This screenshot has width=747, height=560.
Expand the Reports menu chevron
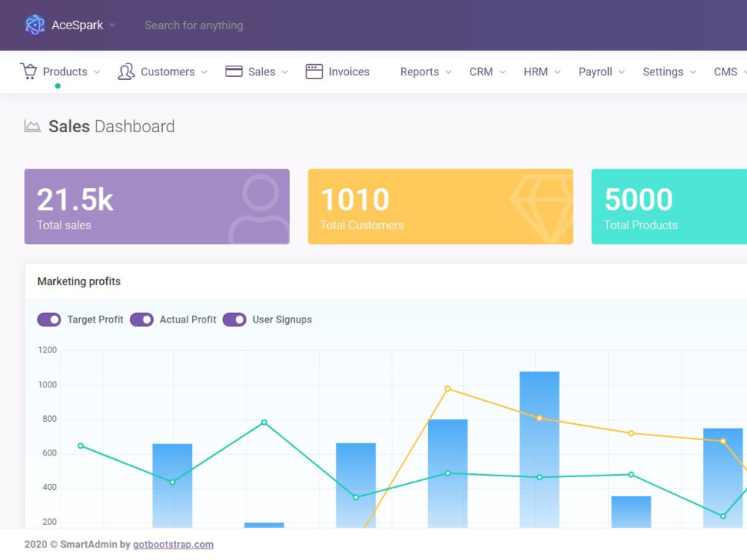(448, 72)
